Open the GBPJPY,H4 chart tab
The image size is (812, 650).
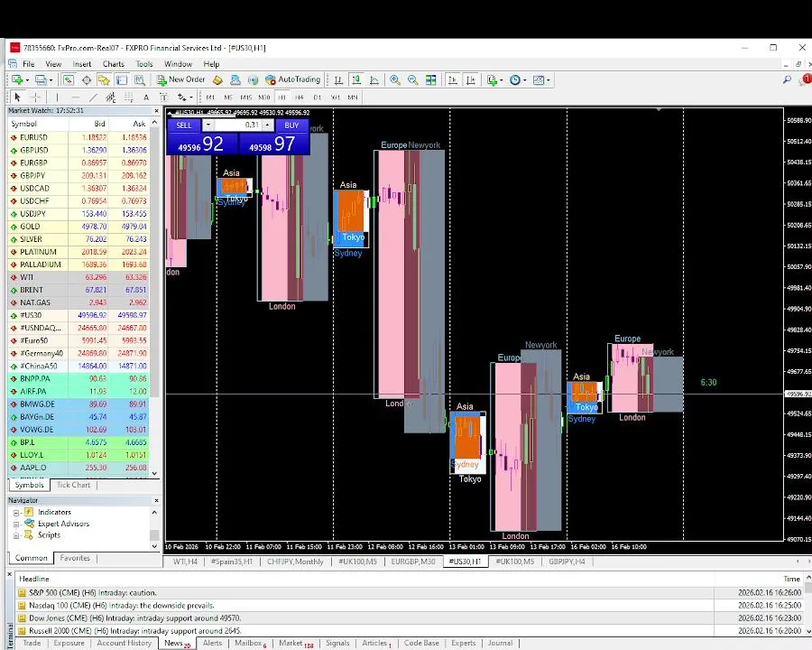point(567,562)
